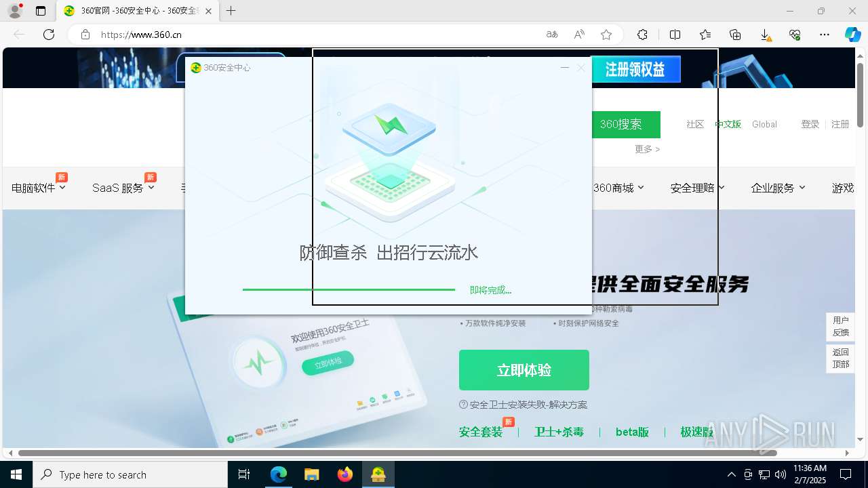Refresh the current page

(49, 35)
